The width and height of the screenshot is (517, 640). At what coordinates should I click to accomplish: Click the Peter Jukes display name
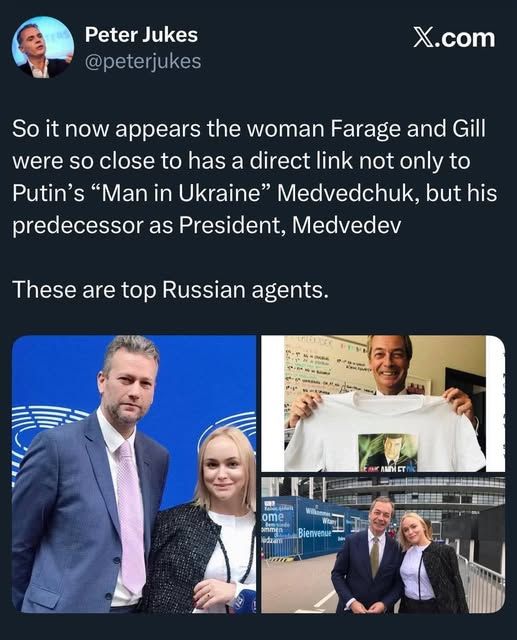141,35
